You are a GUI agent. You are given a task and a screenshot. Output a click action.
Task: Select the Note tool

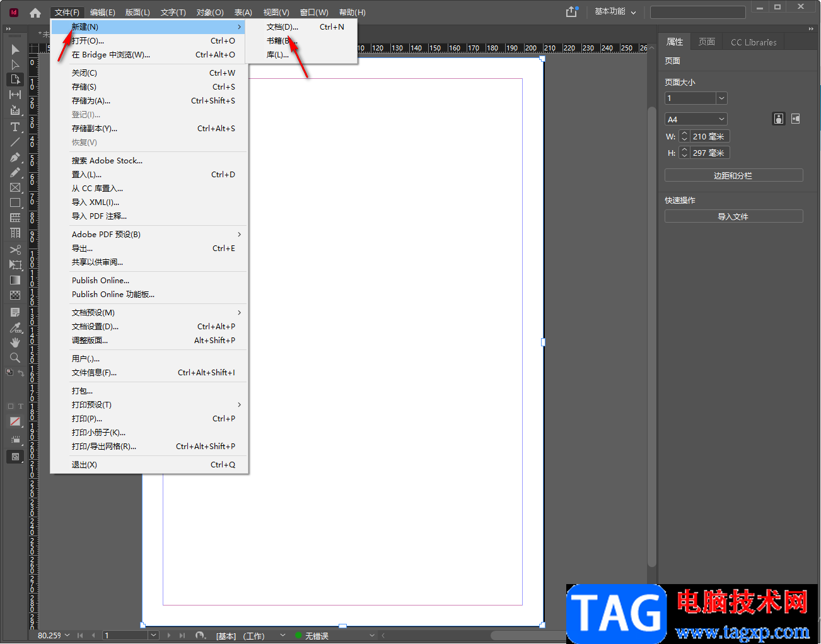(15, 312)
